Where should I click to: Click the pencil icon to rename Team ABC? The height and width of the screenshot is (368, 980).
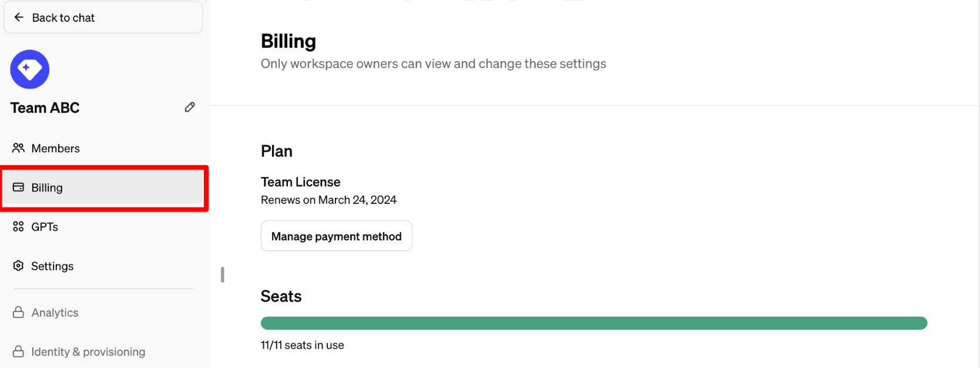(x=190, y=107)
